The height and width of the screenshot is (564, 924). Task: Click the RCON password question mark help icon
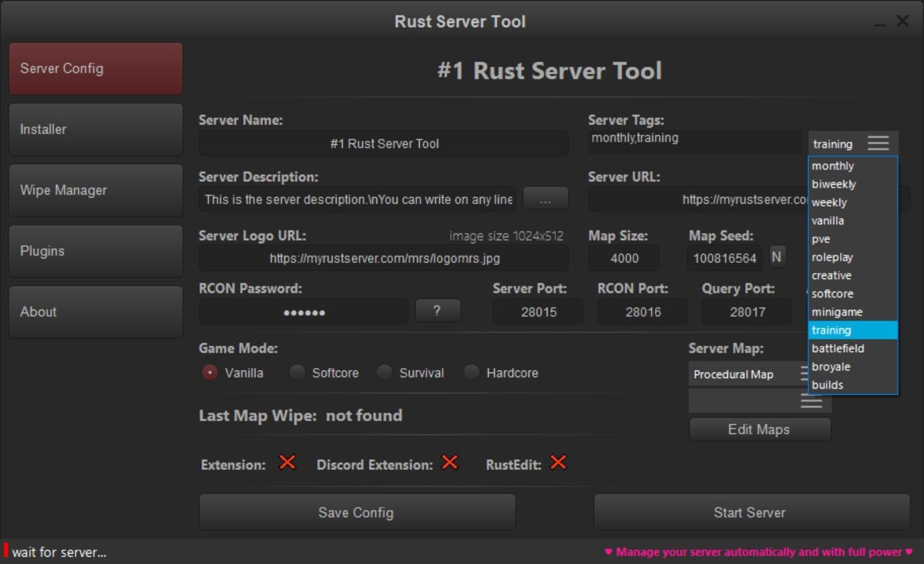[437, 310]
